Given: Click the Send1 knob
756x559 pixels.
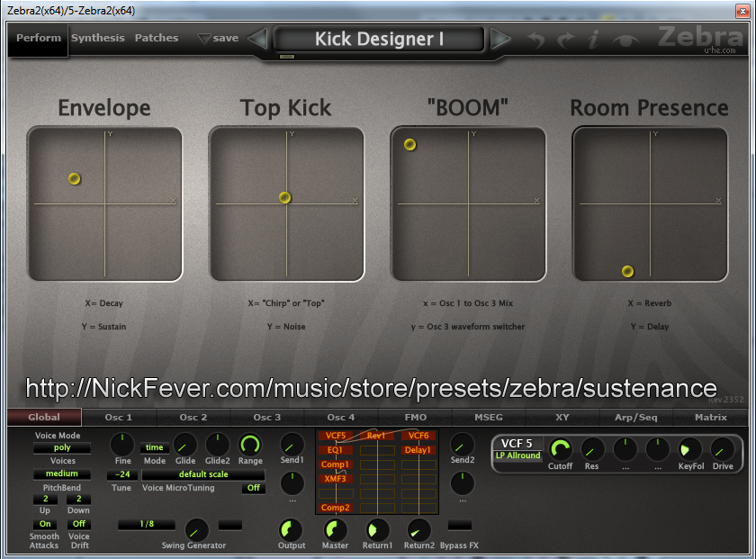Looking at the screenshot, I should tap(292, 444).
